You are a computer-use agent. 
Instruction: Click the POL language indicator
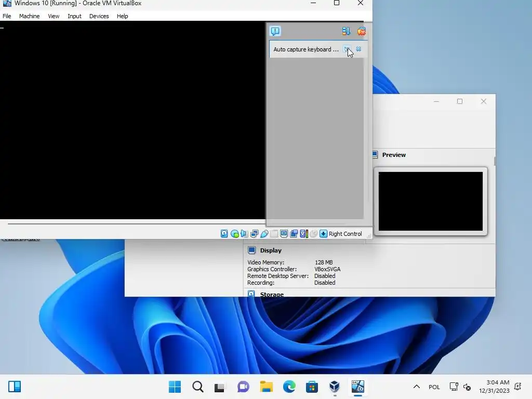click(434, 387)
